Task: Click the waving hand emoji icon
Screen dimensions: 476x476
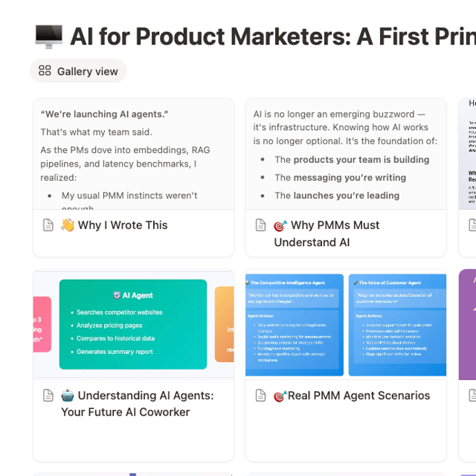Action: [68, 225]
